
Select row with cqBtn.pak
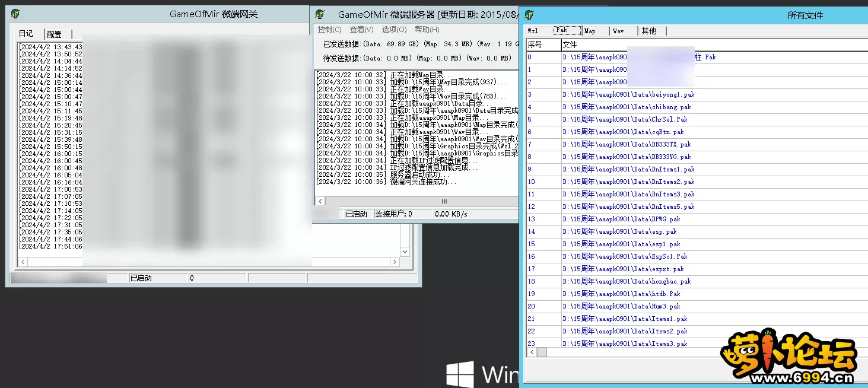click(x=697, y=132)
